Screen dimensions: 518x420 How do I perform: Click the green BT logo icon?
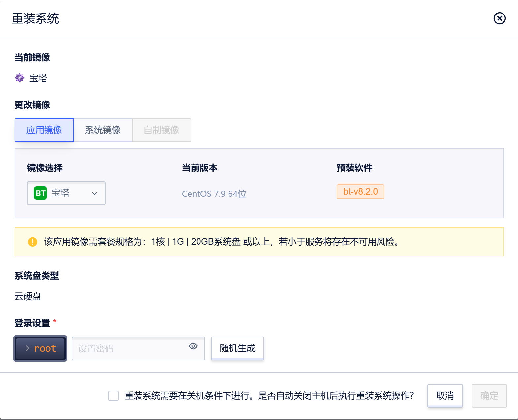(x=40, y=193)
